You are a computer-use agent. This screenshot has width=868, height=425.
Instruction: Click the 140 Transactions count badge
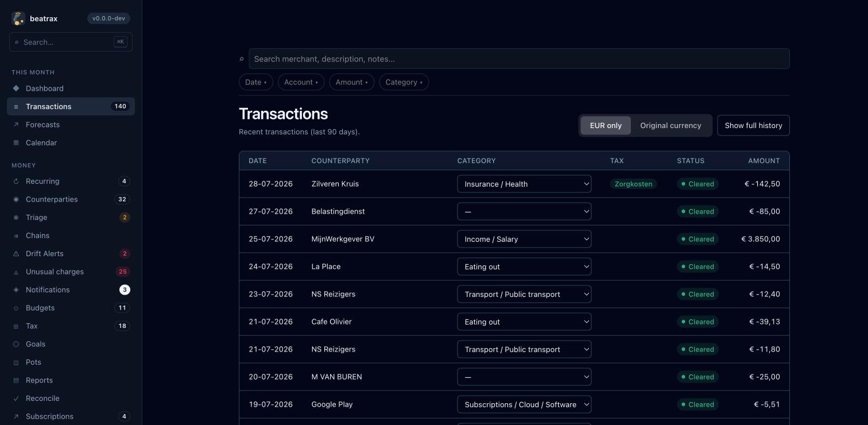(120, 106)
